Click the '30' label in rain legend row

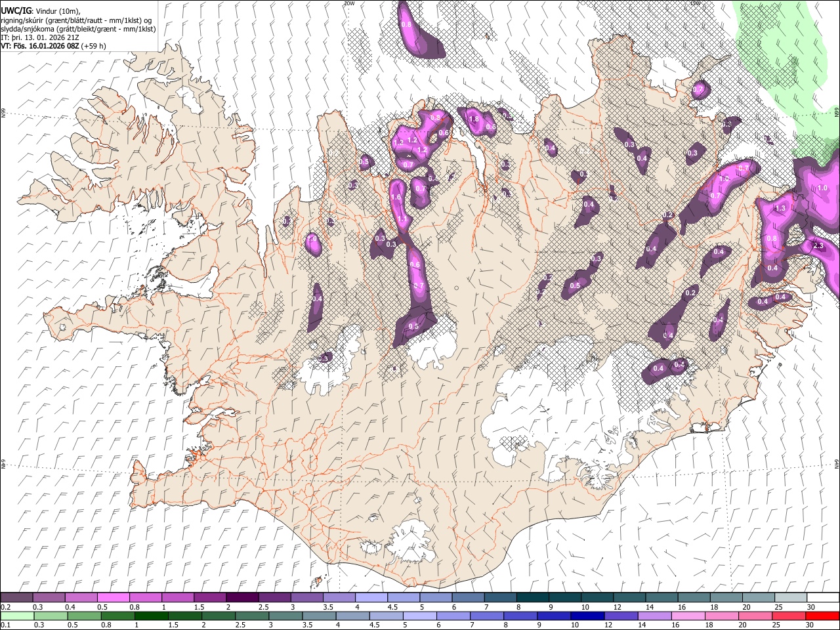click(810, 625)
